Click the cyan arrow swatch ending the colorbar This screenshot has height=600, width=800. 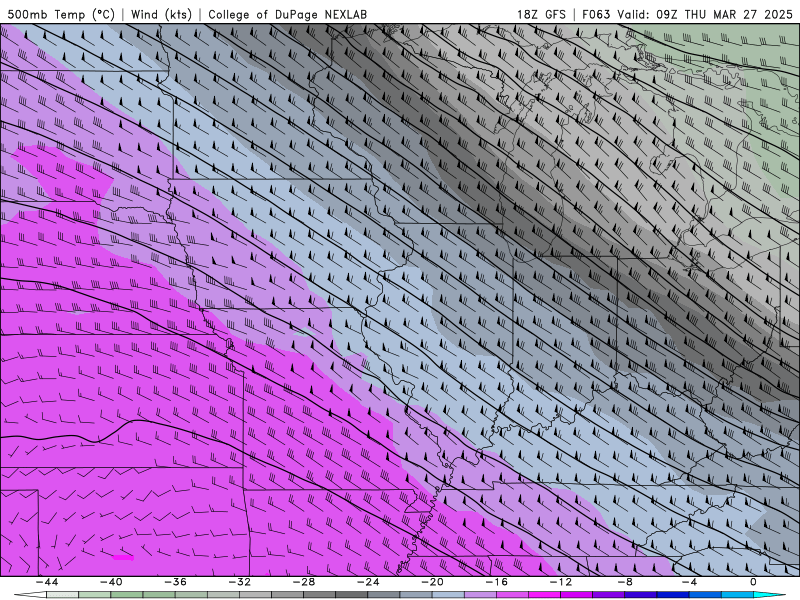(x=769, y=595)
